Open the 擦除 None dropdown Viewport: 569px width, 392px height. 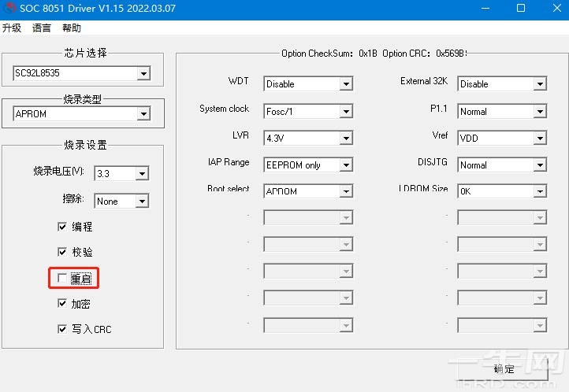click(x=141, y=201)
